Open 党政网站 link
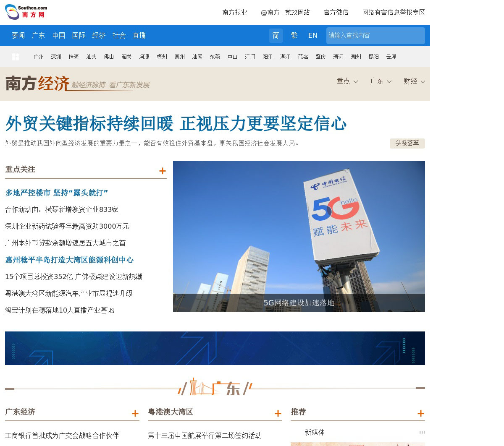Viewport: 504px width, 446px height. click(297, 13)
